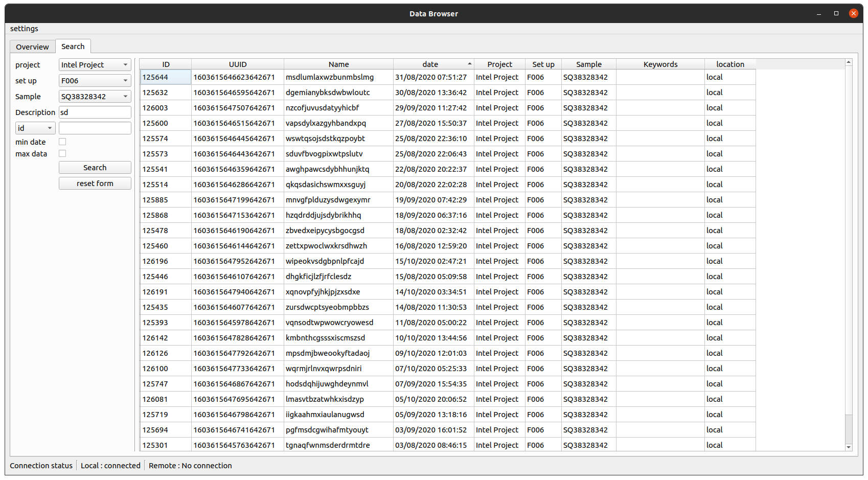
Task: Sort by the Project column header
Action: [x=499, y=64]
